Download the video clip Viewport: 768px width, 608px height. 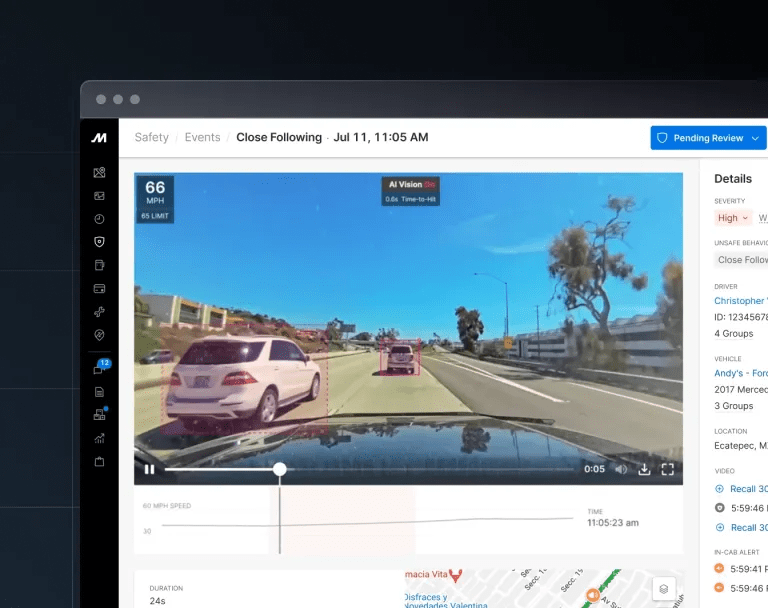pyautogui.click(x=645, y=469)
